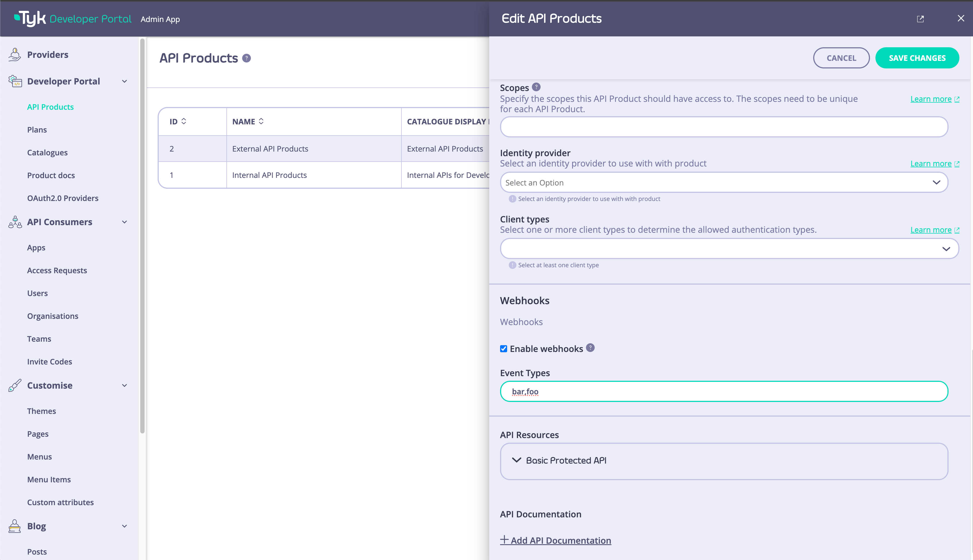Viewport: 973px width, 560px height.
Task: Sort table by ID column
Action: coord(183,121)
